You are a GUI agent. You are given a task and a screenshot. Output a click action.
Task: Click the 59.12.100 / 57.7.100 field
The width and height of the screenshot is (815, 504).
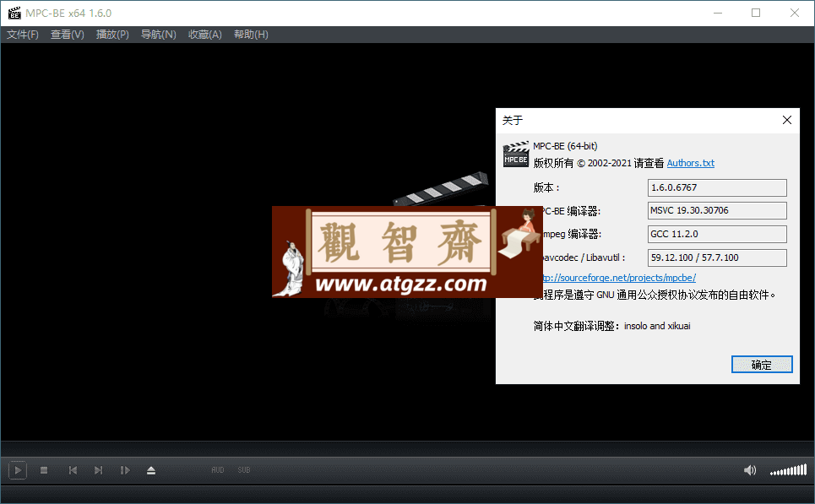[717, 257]
